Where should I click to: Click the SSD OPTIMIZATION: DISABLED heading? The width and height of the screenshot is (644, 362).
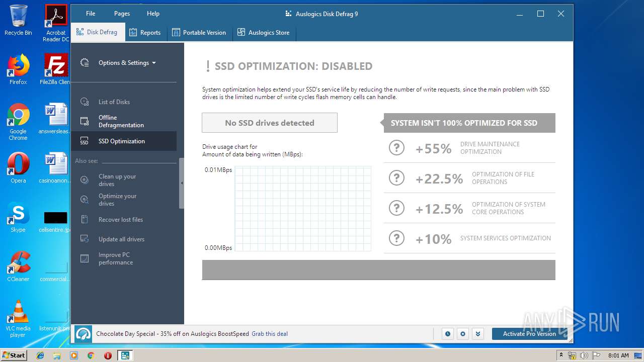click(x=293, y=66)
